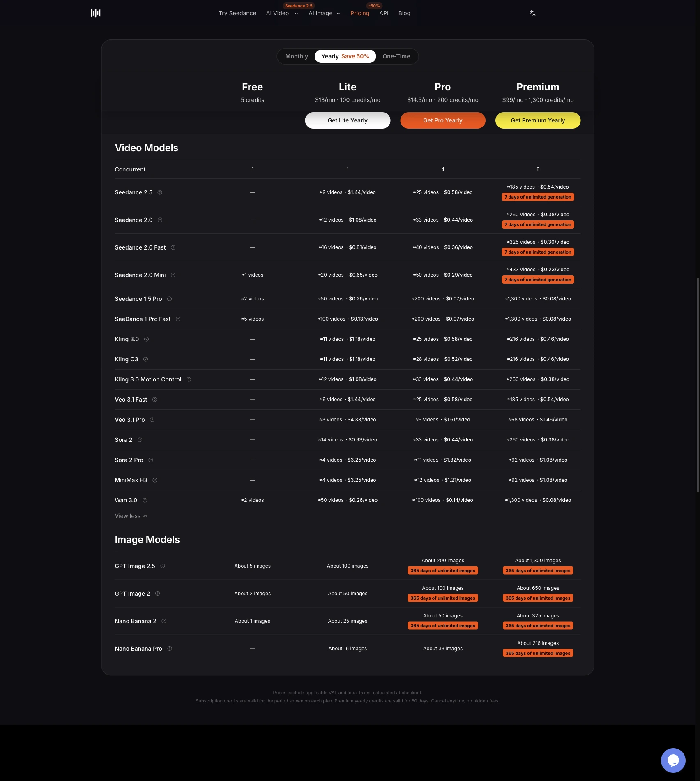Open the Blog nav link
The height and width of the screenshot is (781, 700).
click(x=404, y=13)
